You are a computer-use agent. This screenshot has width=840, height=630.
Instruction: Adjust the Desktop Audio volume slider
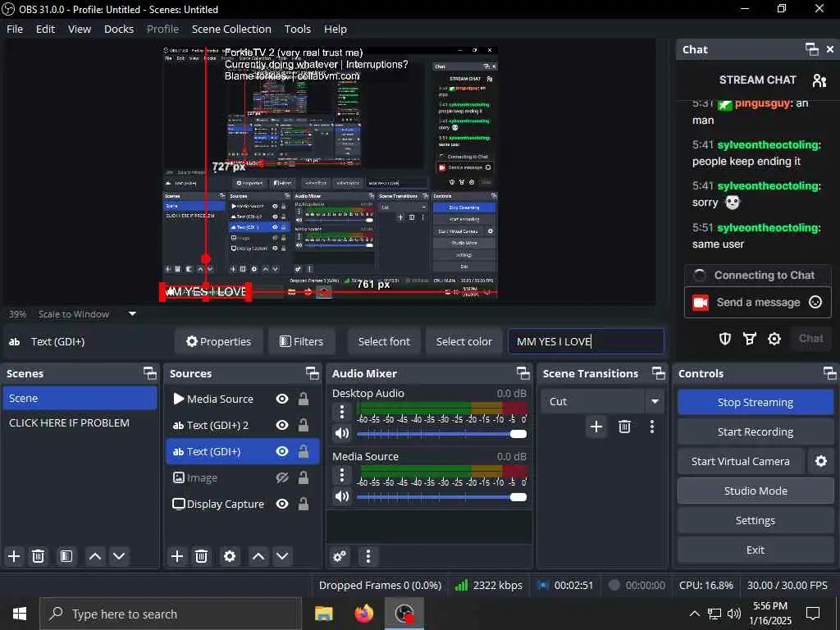[x=441, y=433]
